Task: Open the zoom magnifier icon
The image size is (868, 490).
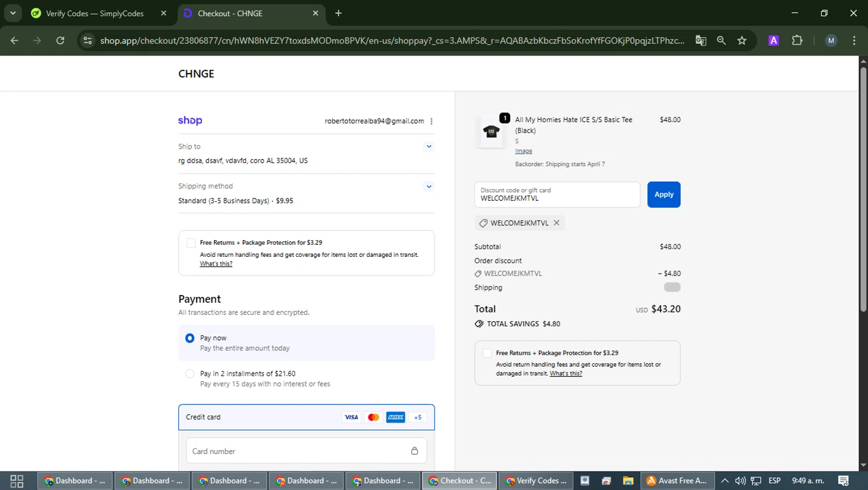Action: pyautogui.click(x=721, y=40)
